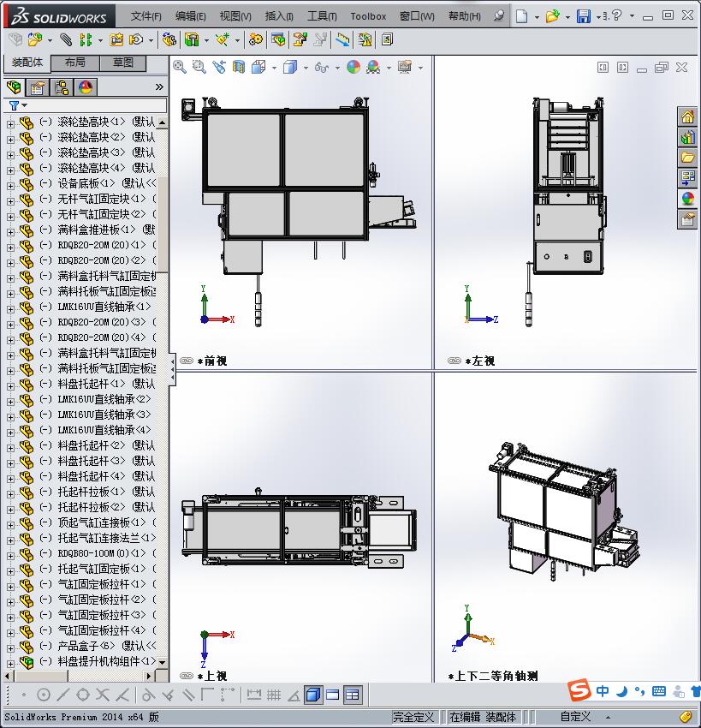Click the Sogou 中 language switch button

pos(603,691)
